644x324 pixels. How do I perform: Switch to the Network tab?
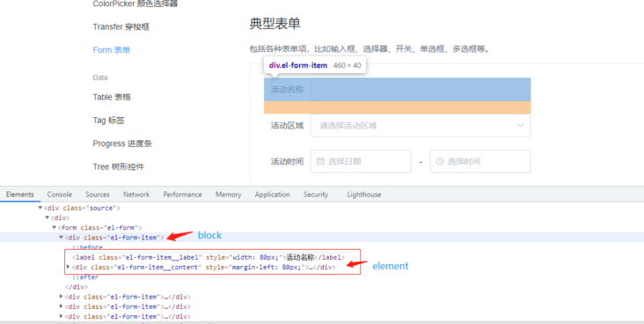point(136,195)
